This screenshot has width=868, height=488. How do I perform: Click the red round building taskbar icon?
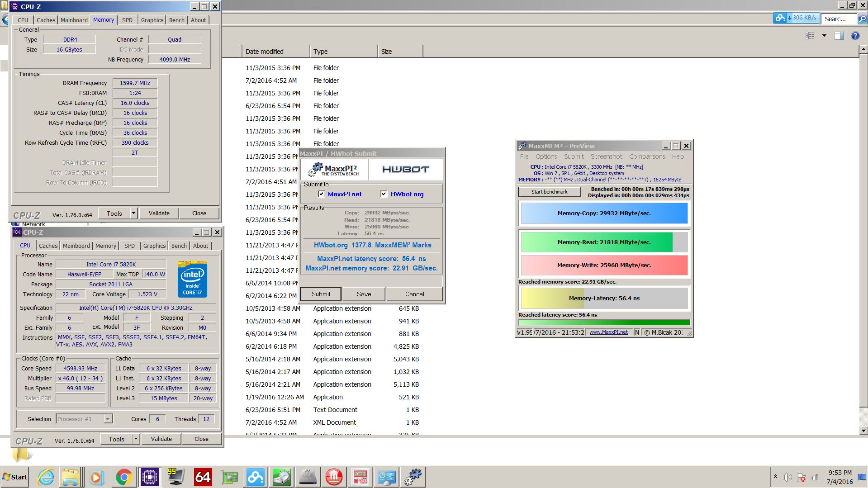tap(334, 477)
